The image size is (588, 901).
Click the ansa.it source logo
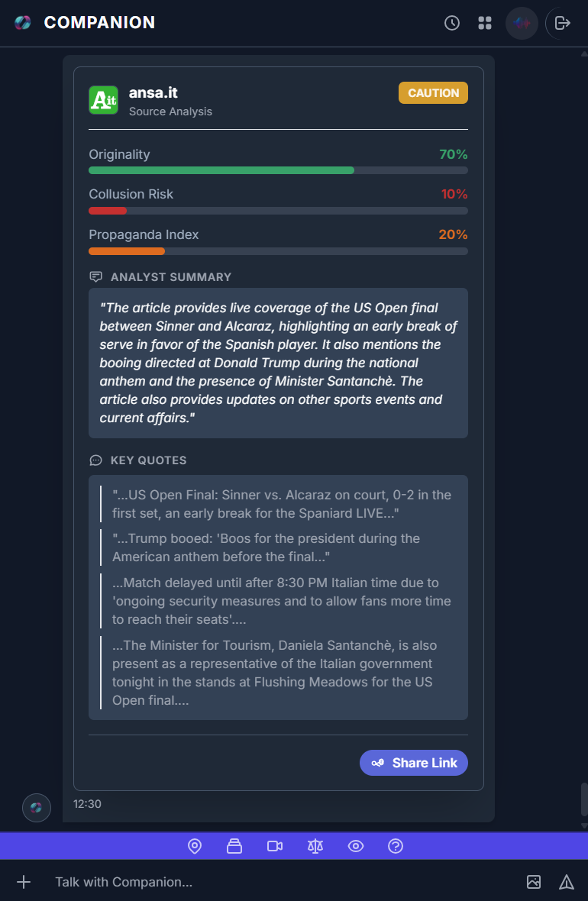coord(103,100)
